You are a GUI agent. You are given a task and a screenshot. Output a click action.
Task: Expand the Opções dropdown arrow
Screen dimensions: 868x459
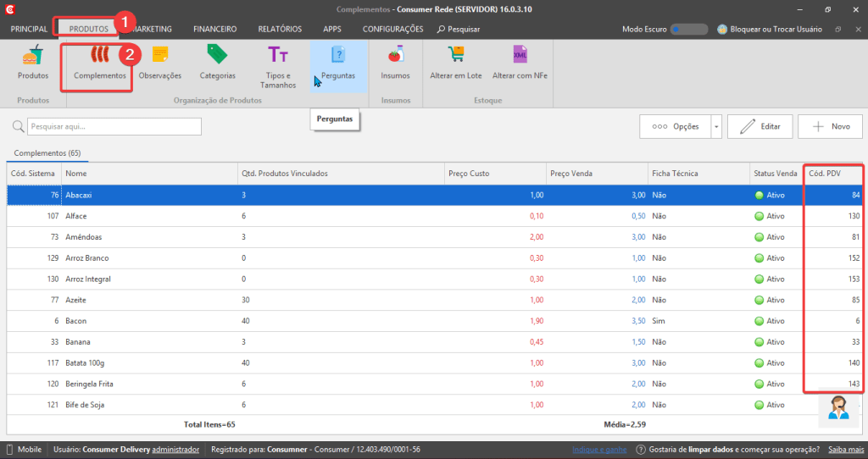[x=715, y=127]
